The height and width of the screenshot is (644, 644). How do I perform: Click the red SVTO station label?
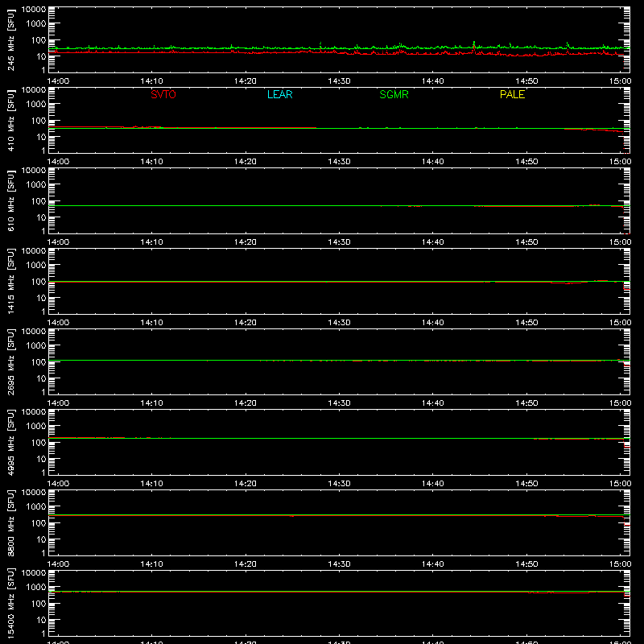click(163, 94)
